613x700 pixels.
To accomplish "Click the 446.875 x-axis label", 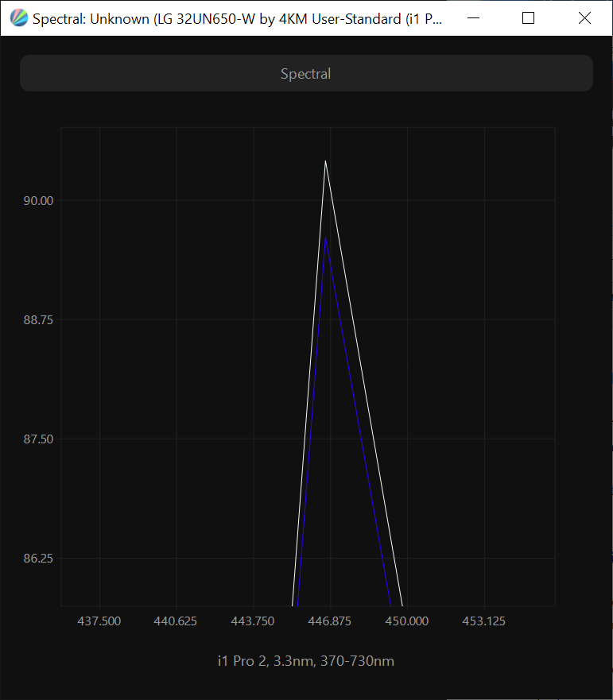I will click(x=330, y=621).
